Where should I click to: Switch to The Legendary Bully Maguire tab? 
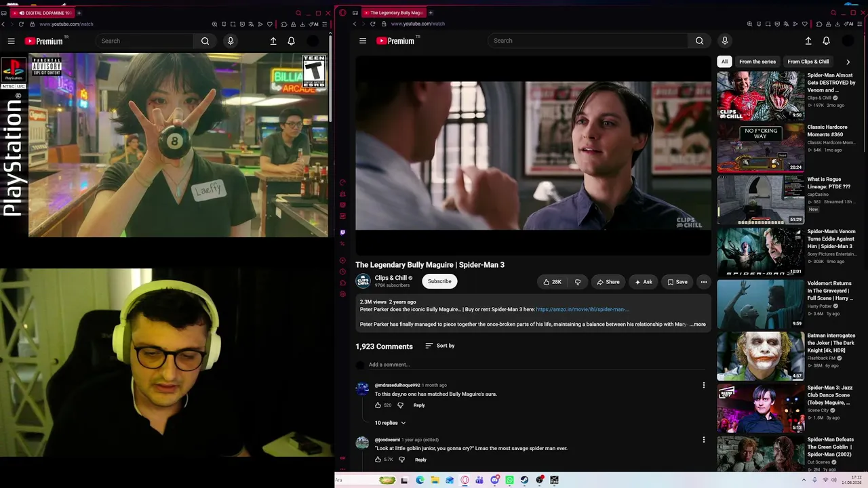[x=393, y=13]
